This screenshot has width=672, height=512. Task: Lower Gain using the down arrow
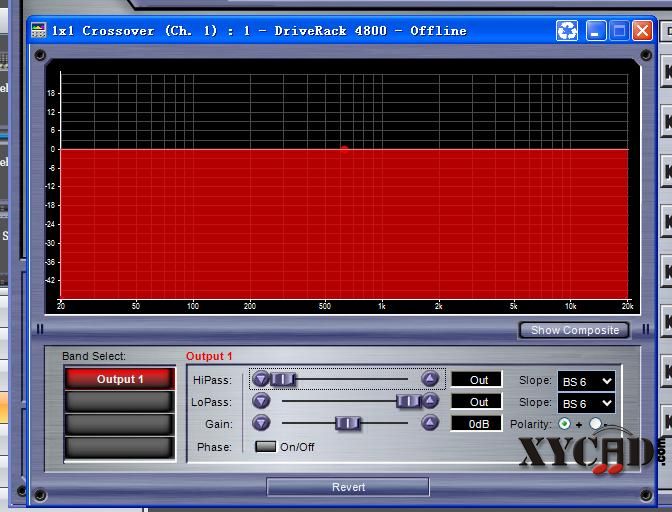[x=261, y=423]
